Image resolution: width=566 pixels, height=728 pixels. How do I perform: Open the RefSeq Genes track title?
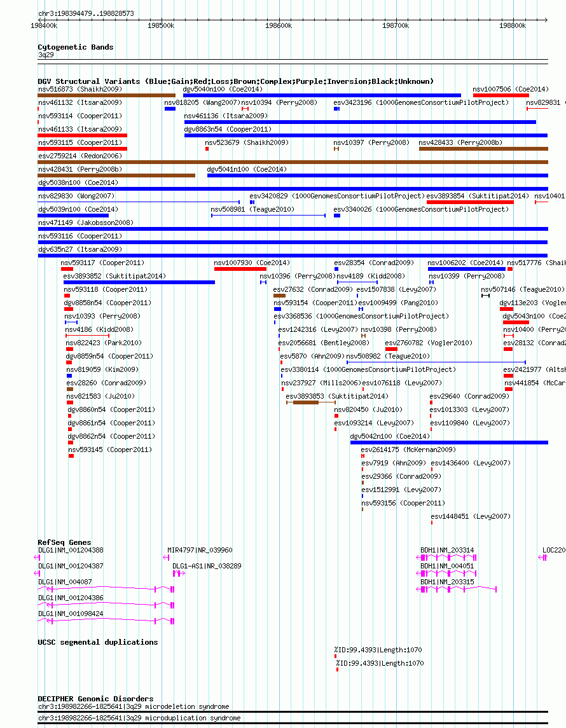click(64, 542)
